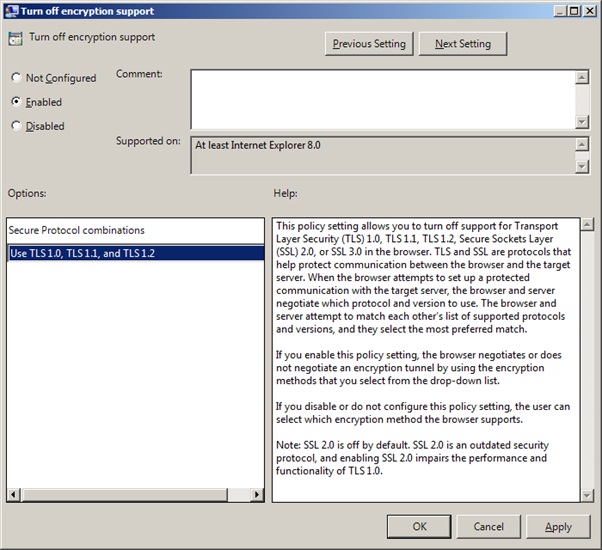Viewport: 602px width, 550px height.
Task: Select the Enabled radio button
Action: pyautogui.click(x=17, y=102)
